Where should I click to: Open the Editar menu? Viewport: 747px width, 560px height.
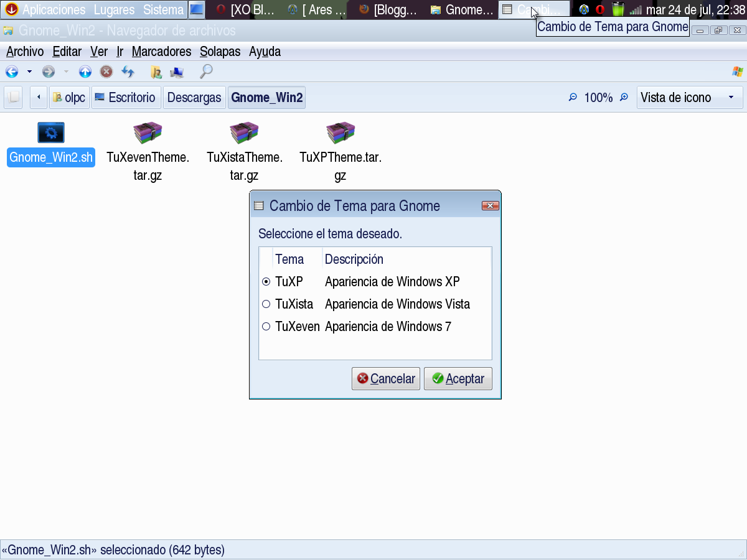[67, 52]
